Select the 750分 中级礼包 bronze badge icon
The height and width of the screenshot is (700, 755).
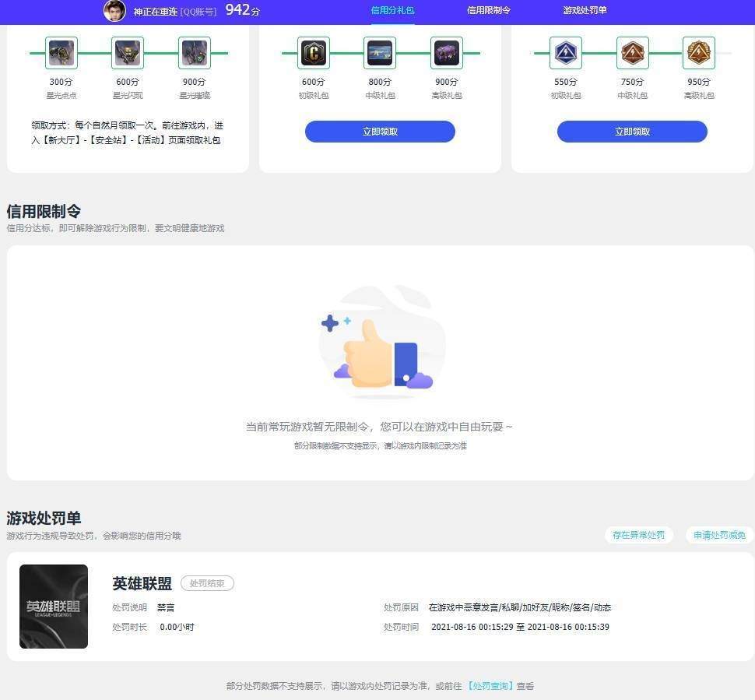coord(632,53)
